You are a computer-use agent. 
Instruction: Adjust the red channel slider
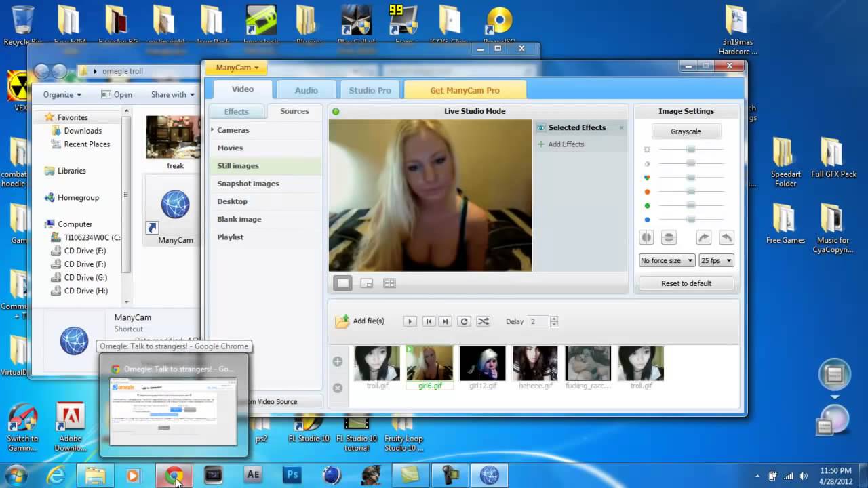click(690, 192)
